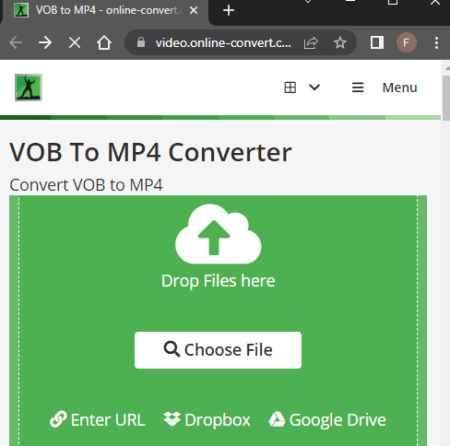The image size is (450, 446).
Task: Click the page vertical scrollbar thumb
Action: point(446,98)
